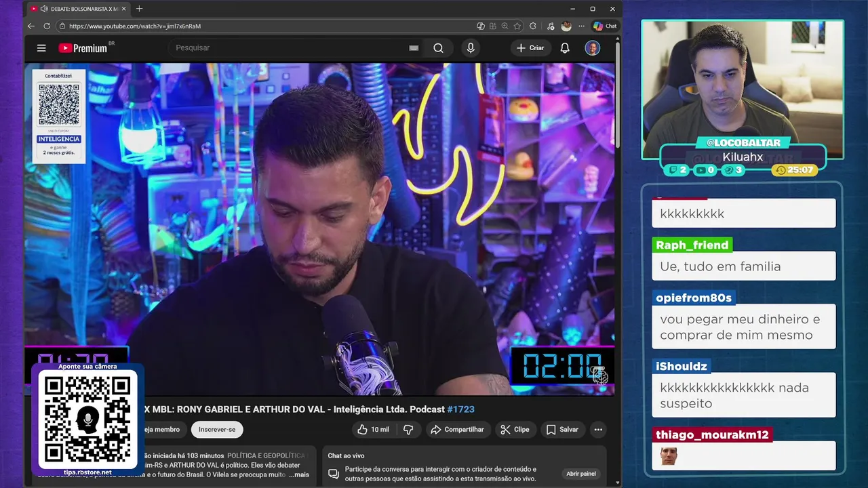This screenshot has height=488, width=868.
Task: Open the on-screen keyboard icon in search
Action: click(x=414, y=48)
